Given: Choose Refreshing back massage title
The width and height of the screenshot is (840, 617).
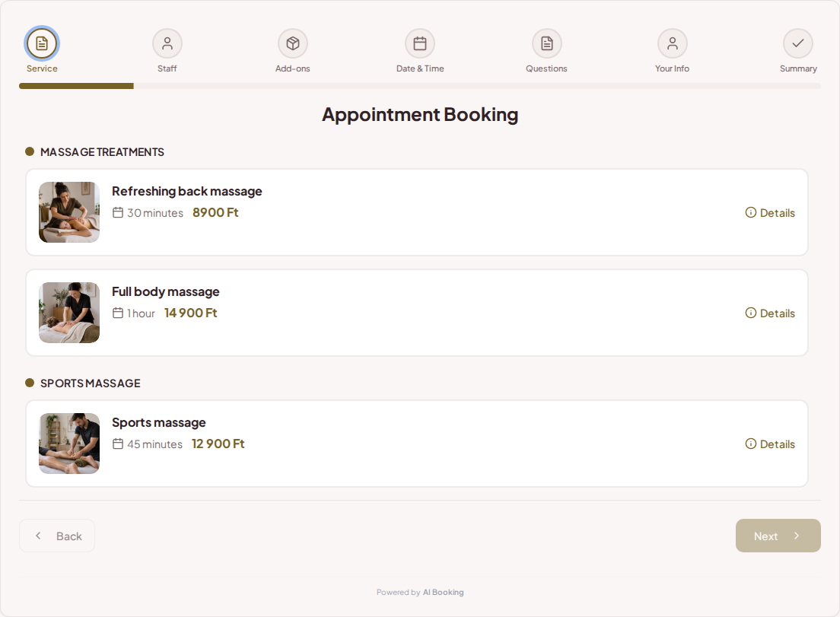Looking at the screenshot, I should 187,191.
